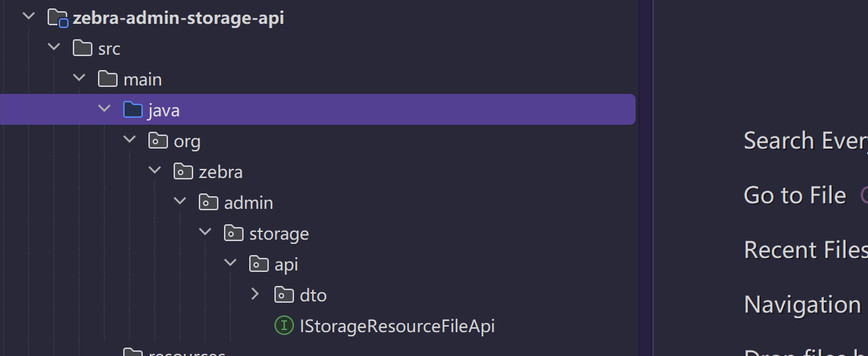This screenshot has height=356, width=868.
Task: Collapse the src folder chevron
Action: click(x=54, y=48)
